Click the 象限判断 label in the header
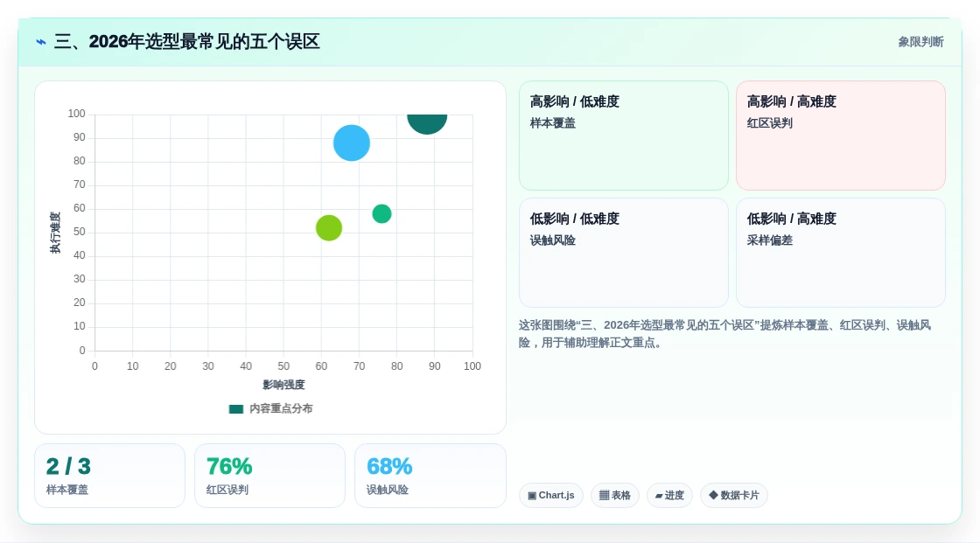The width and height of the screenshot is (980, 543). [x=920, y=42]
